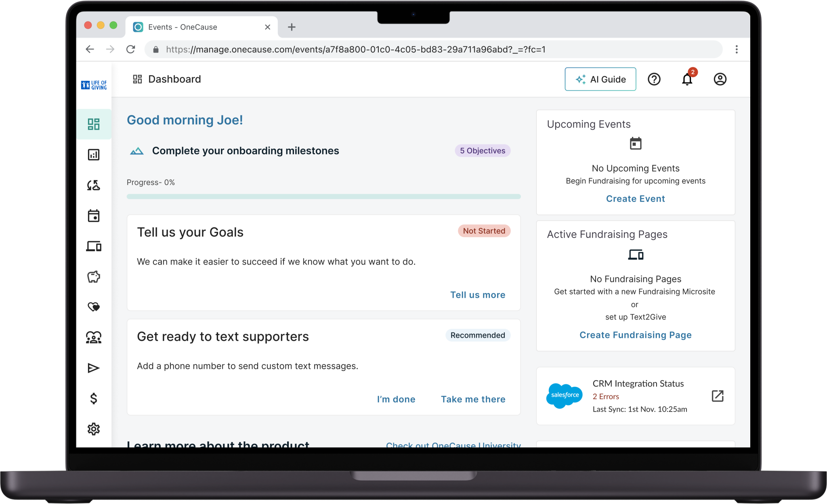Open the Dashboard sidebar icon
The width and height of the screenshot is (827, 504).
[94, 124]
